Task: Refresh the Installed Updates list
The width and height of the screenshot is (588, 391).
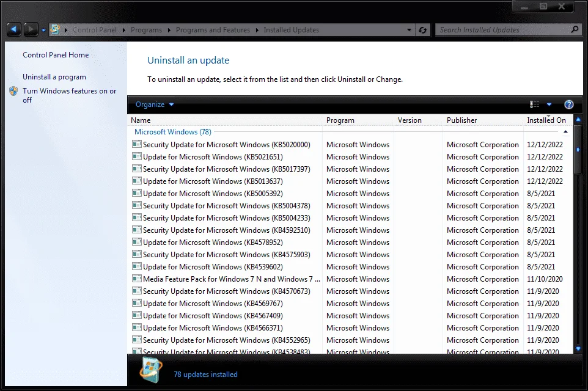Action: 422,30
